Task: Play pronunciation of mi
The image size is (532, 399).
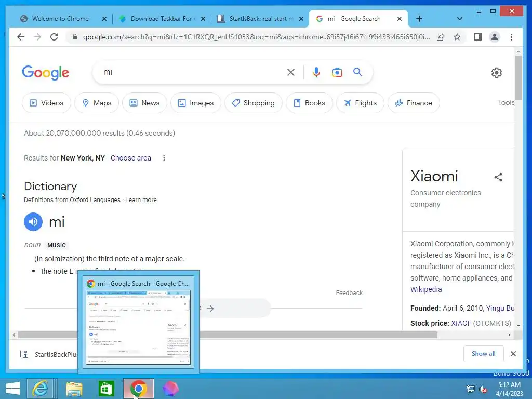Action: click(33, 222)
